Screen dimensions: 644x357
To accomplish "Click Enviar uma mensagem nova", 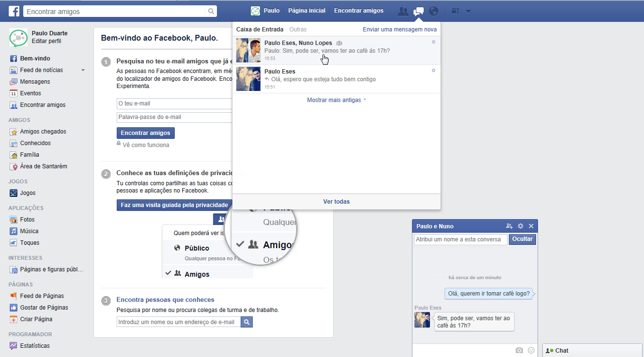I will pyautogui.click(x=400, y=30).
